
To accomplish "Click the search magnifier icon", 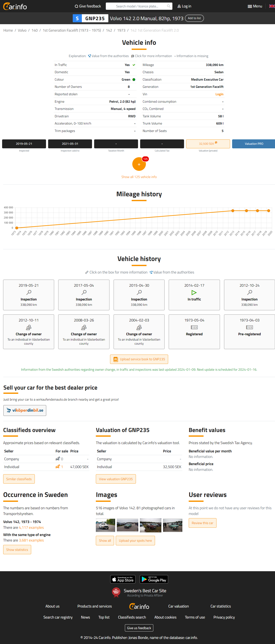I will (169, 6).
